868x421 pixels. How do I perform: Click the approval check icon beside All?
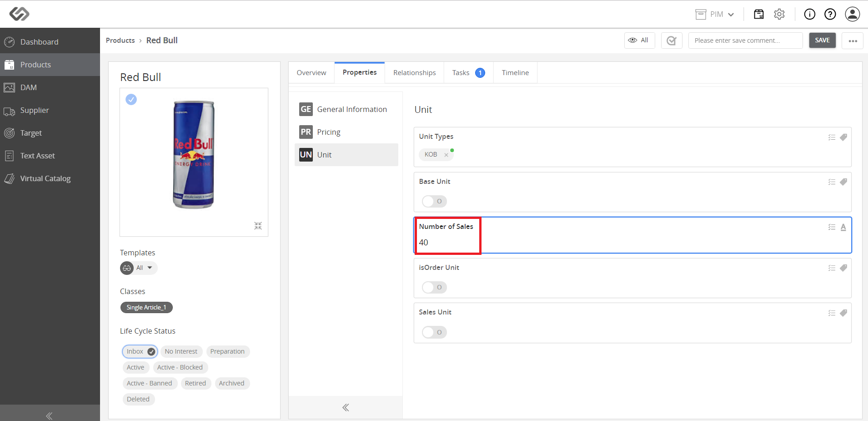pos(672,41)
